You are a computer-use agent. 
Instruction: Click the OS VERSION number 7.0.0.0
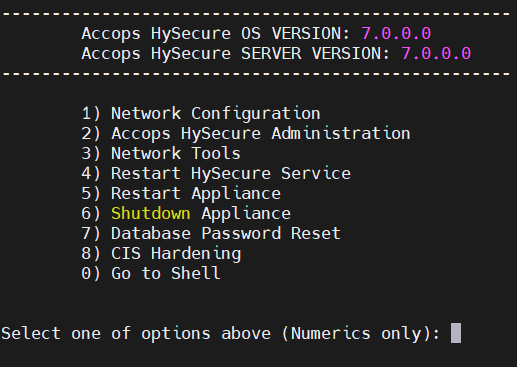(x=396, y=34)
